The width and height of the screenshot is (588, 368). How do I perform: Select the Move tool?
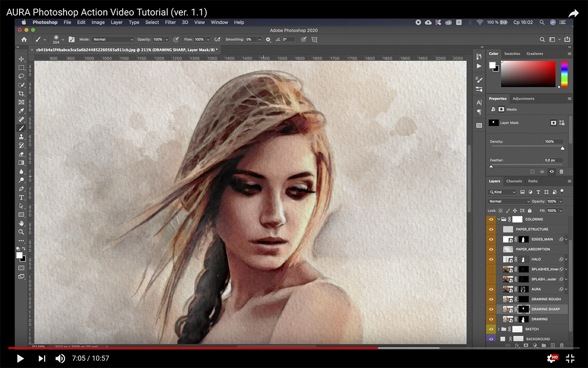click(x=21, y=59)
